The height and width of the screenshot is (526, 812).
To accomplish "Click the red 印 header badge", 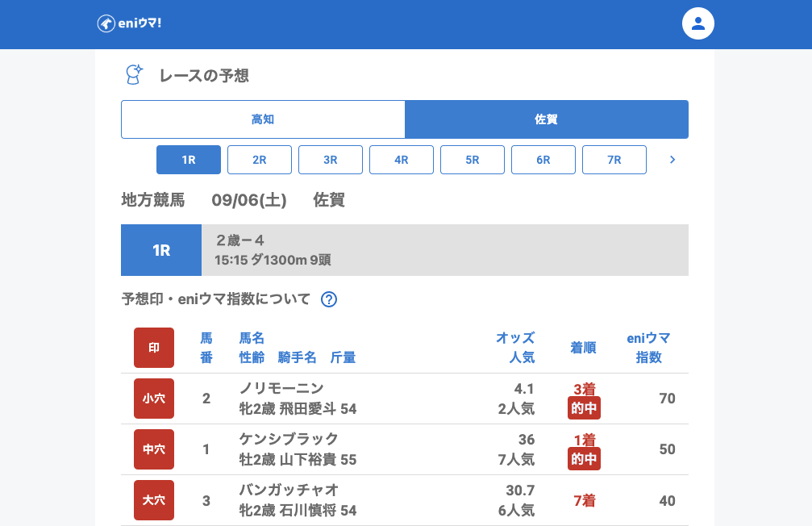I will [154, 348].
